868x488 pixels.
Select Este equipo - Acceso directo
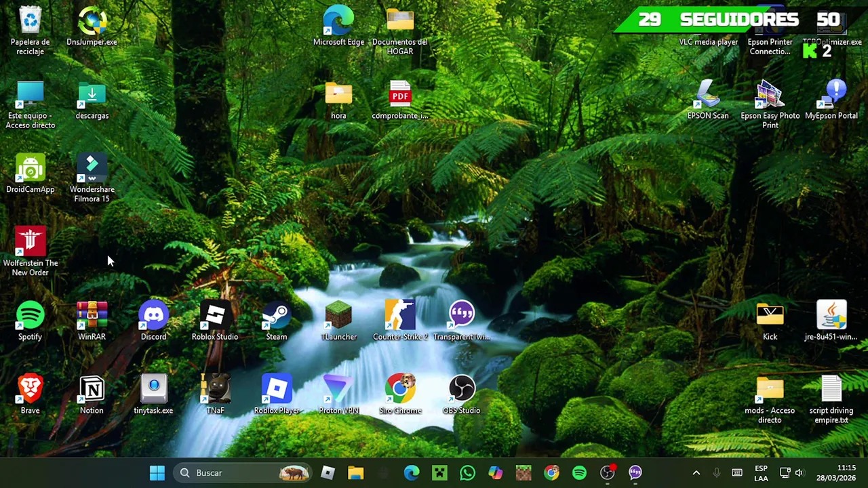31,104
